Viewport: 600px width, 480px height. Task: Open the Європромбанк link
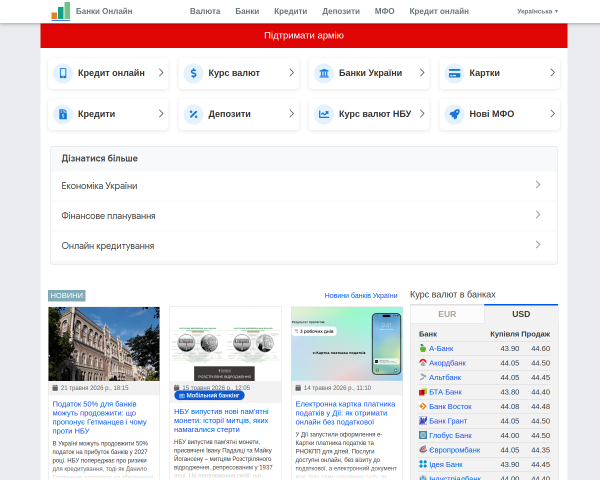tap(455, 450)
